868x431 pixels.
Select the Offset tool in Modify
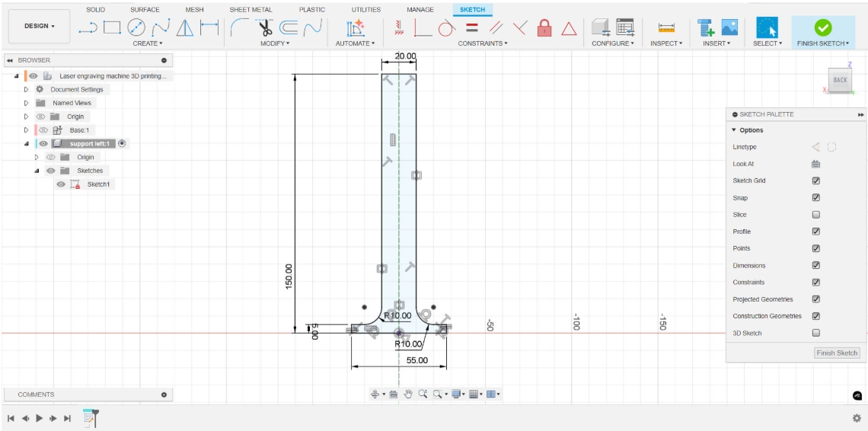(x=289, y=27)
